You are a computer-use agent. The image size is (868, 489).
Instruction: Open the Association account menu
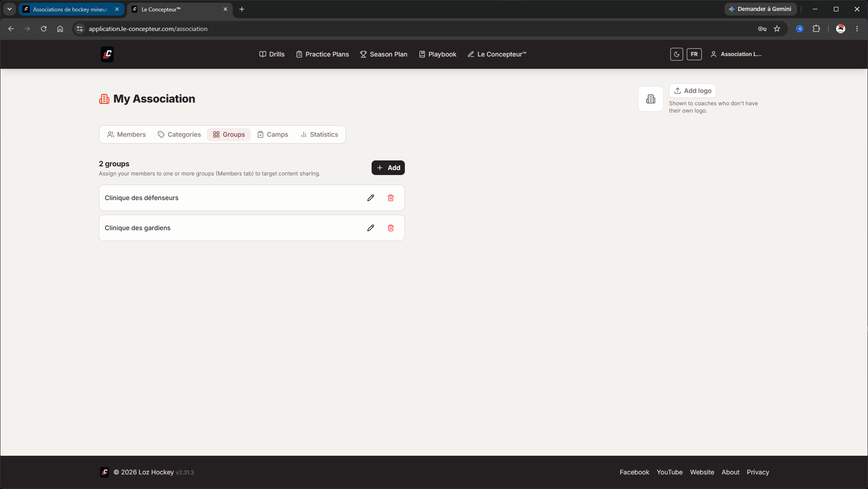(736, 54)
